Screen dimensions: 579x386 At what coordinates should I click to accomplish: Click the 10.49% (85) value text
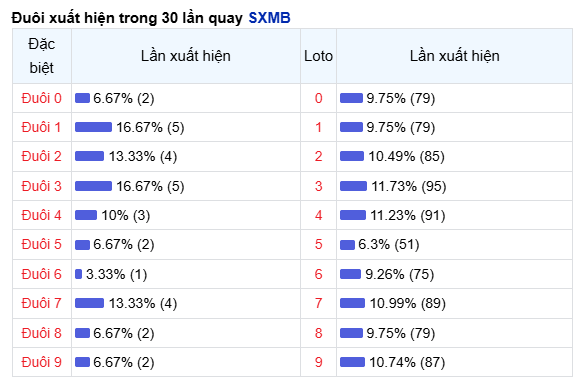point(406,156)
